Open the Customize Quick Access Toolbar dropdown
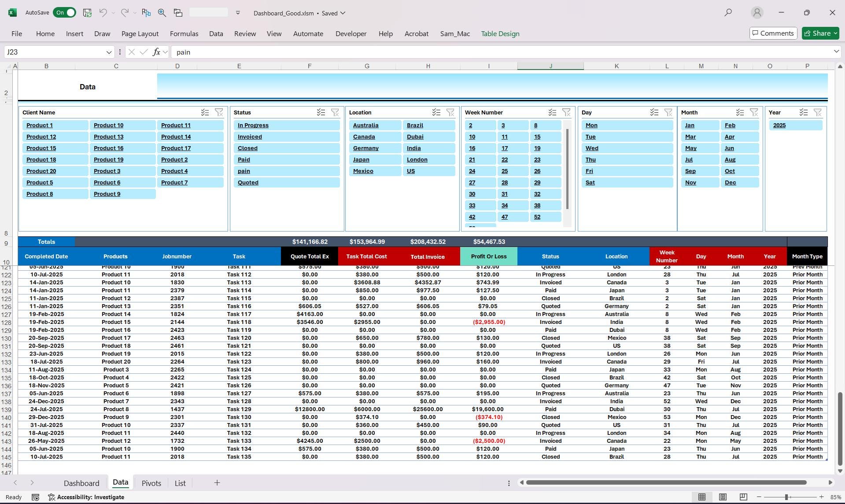This screenshot has width=845, height=504. pos(238,13)
